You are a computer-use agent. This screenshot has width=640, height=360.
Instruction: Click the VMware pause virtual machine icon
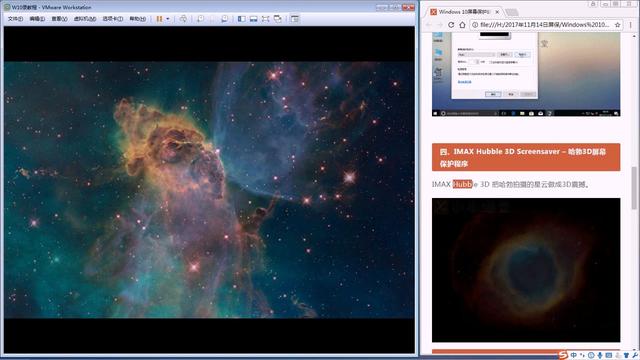[159, 19]
